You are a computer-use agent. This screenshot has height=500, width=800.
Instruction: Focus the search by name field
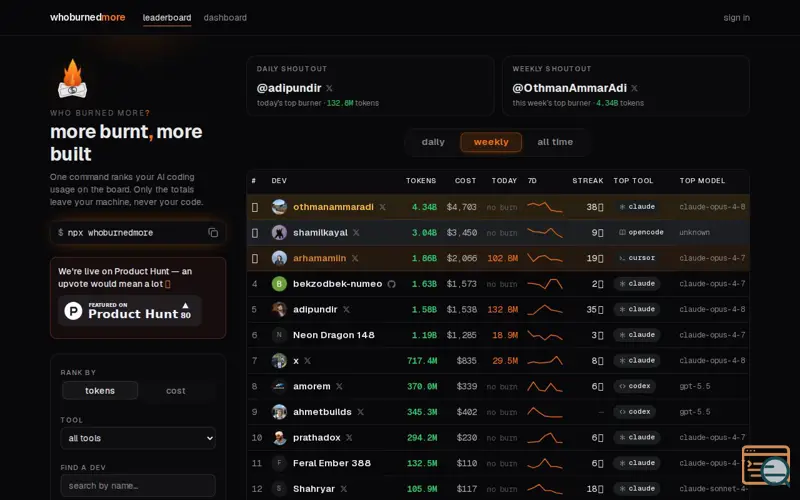pos(138,486)
